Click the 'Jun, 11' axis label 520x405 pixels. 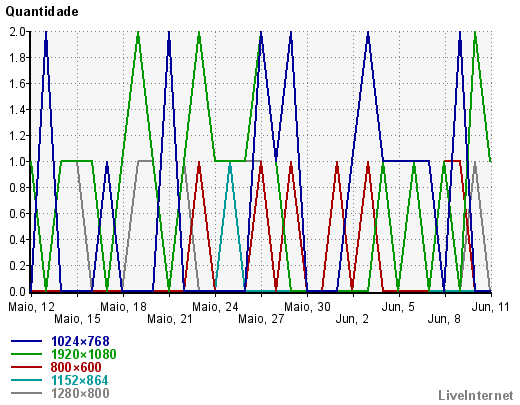click(490, 307)
